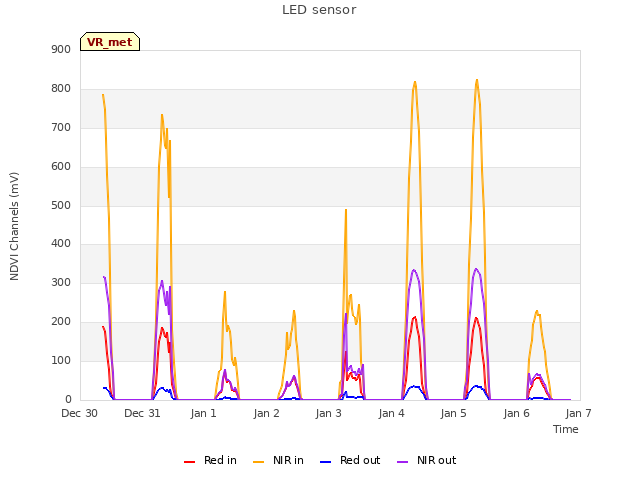
Task: Click the LED sensor chart title
Action: [319, 10]
